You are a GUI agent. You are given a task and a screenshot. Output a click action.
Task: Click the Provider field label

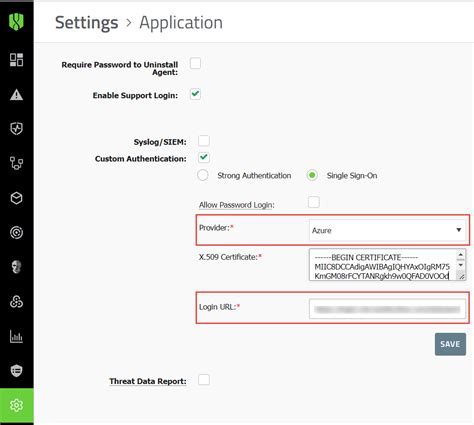216,228
